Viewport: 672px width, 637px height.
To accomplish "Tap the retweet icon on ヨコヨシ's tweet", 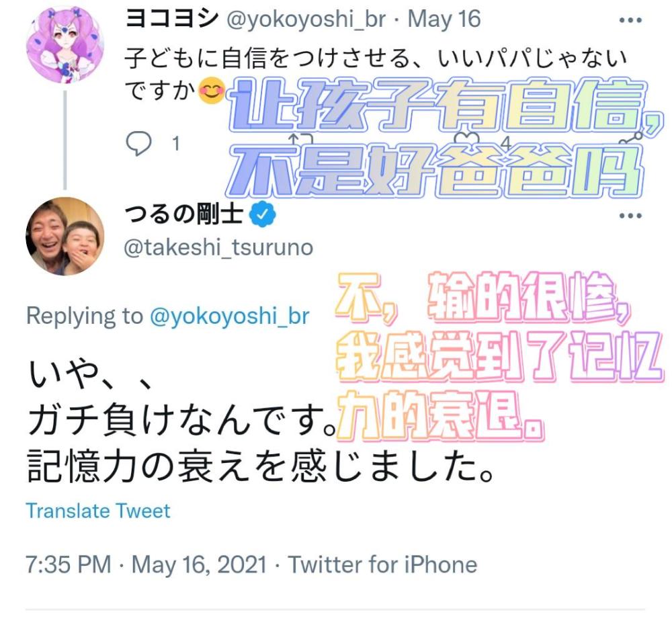I will coord(300,139).
